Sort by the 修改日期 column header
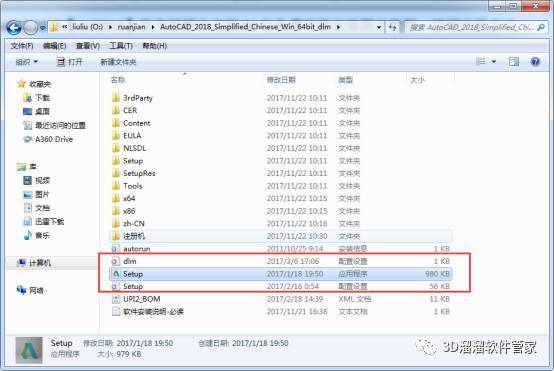Image resolution: width=554 pixels, height=371 pixels. point(281,80)
